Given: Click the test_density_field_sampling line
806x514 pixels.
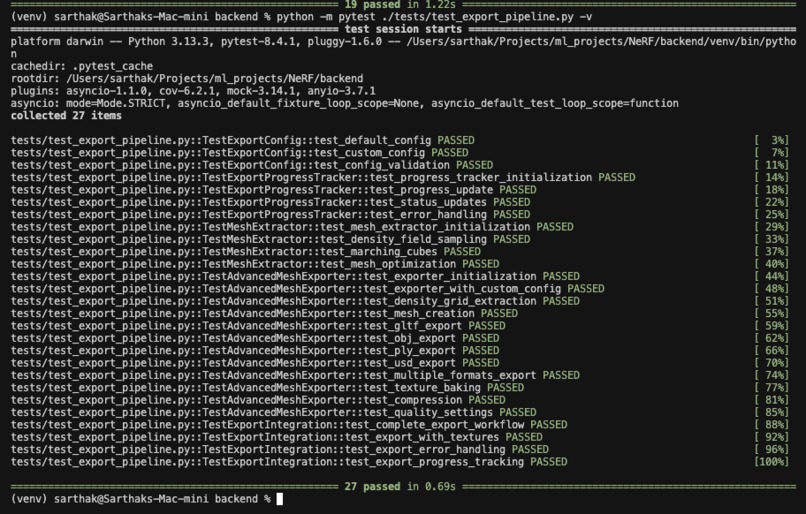Looking at the screenshot, I should point(270,239).
